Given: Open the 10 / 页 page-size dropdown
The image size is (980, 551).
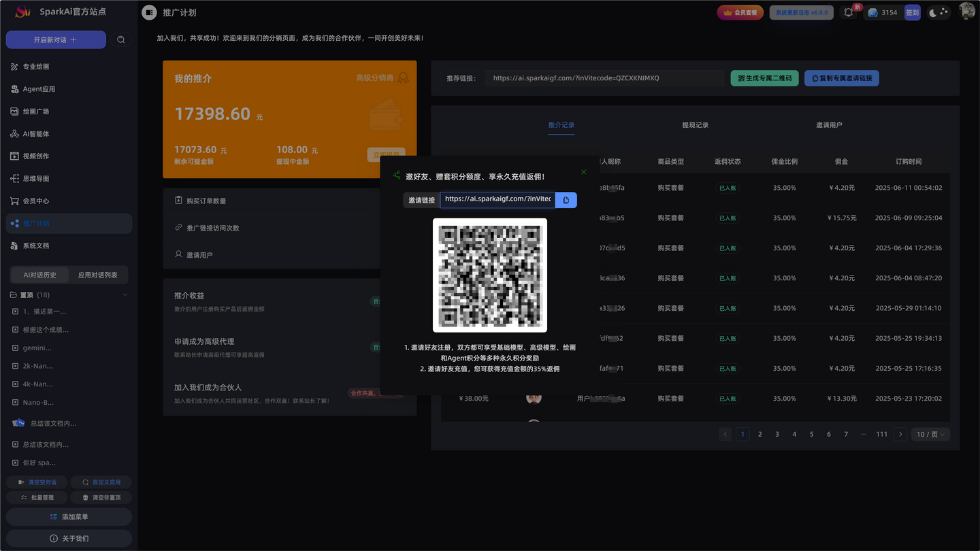Looking at the screenshot, I should click(930, 434).
